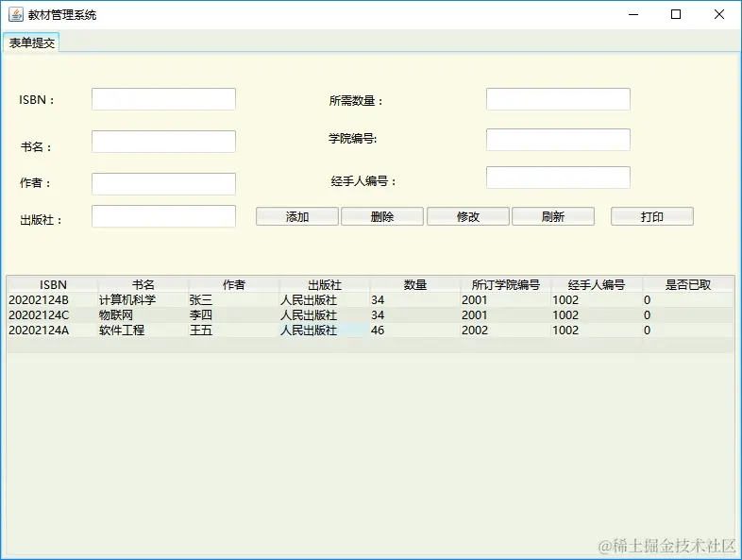Click the 软件工程 book name cell
The image size is (742, 560).
point(143,331)
